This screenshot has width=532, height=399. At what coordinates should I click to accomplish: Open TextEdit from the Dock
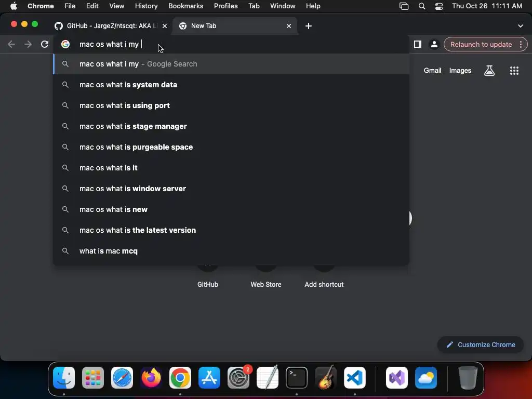pyautogui.click(x=268, y=378)
